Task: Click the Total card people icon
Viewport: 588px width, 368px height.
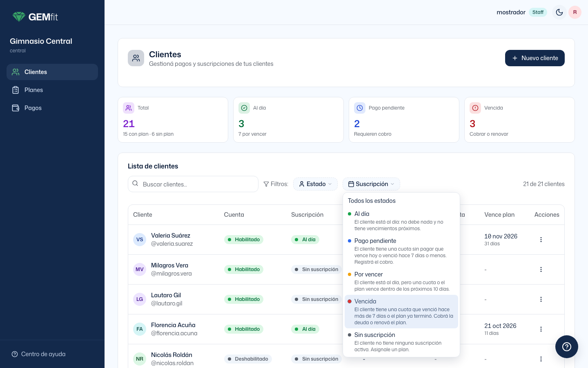Action: 129,108
